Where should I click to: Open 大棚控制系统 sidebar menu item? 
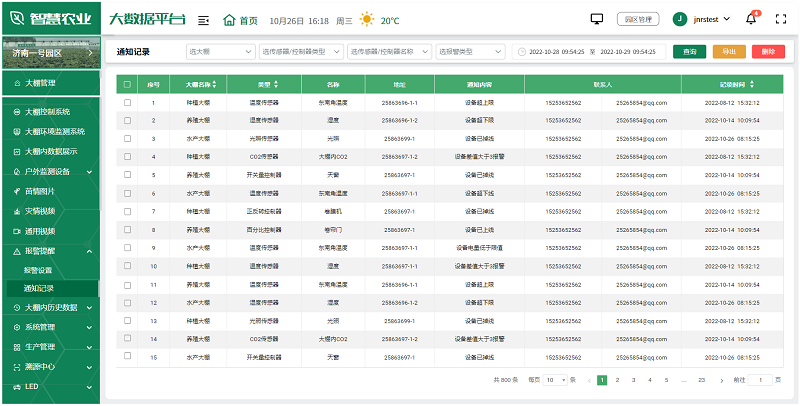pyautogui.click(x=50, y=112)
